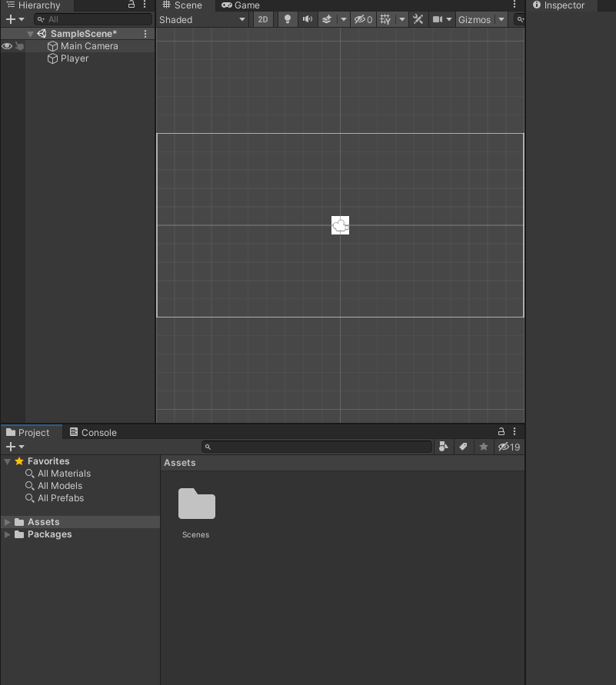Click the hidden packages eye icon showing 19
This screenshot has width=616, height=685.
508,447
